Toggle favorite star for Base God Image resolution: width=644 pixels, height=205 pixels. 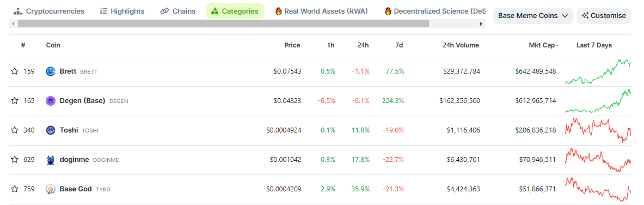point(15,189)
